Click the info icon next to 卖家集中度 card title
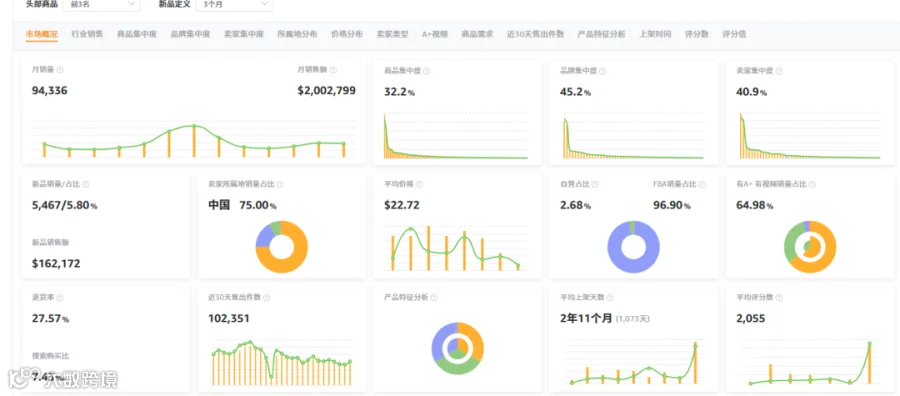The height and width of the screenshot is (396, 900). 779,71
